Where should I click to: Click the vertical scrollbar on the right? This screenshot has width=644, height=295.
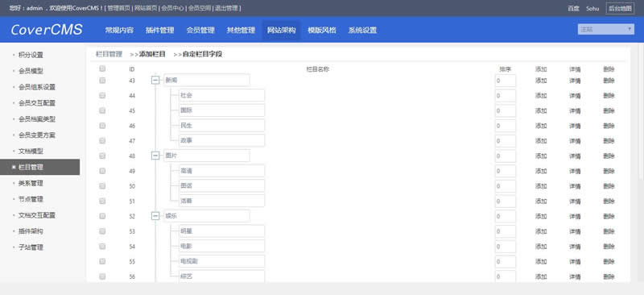pos(641,111)
